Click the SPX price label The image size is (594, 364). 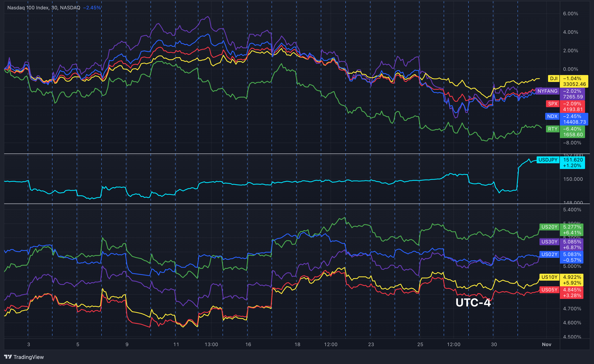coord(573,106)
